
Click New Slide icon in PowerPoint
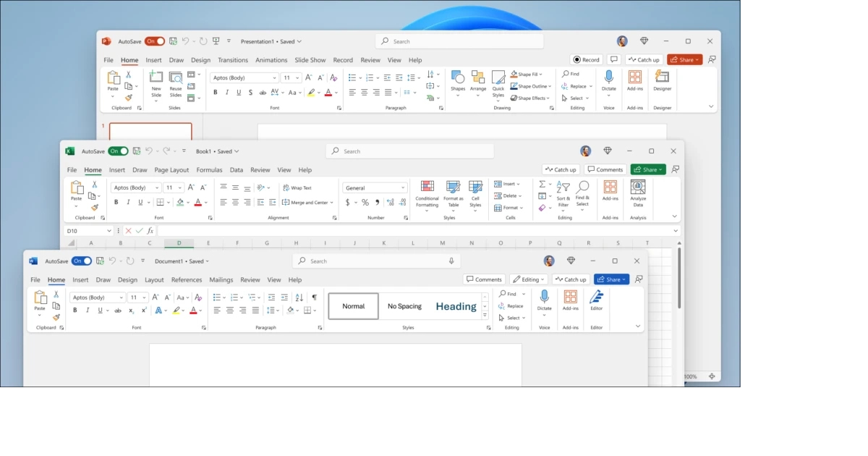pyautogui.click(x=156, y=77)
